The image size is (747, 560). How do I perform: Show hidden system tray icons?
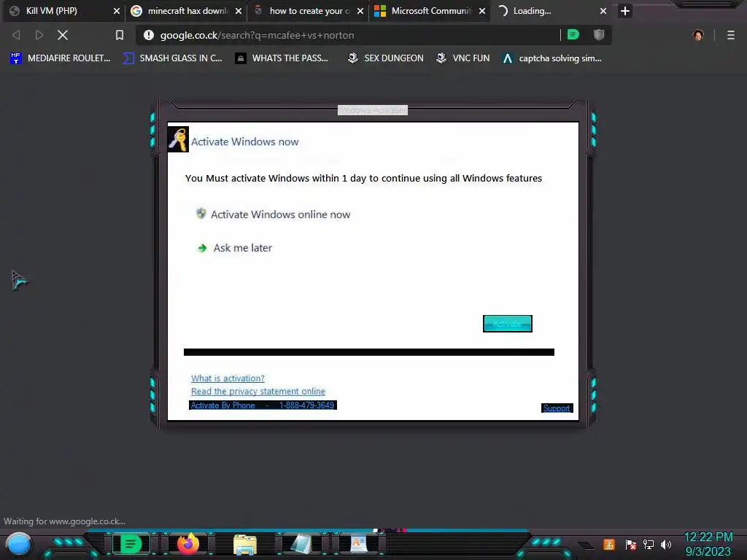coord(586,545)
